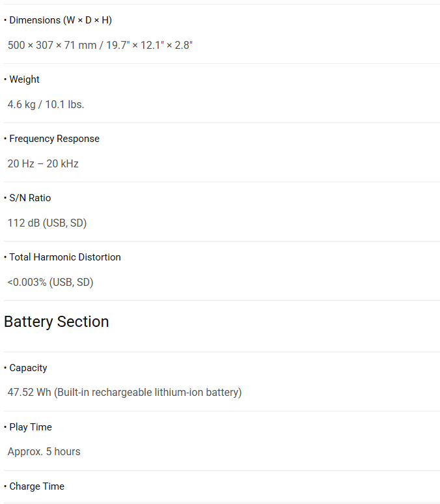Viewport: 440px width, 504px height.
Task: Select the Approx. 5 hours value
Action: (x=44, y=452)
